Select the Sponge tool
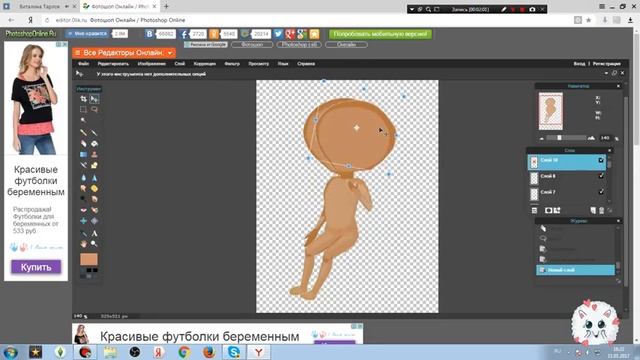The image size is (640, 360). click(x=94, y=189)
